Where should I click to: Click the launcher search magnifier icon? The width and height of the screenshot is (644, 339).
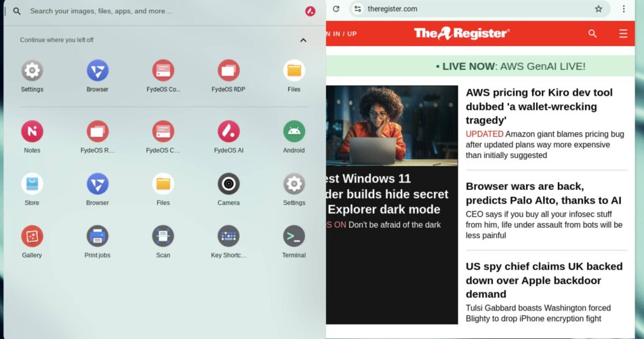pyautogui.click(x=17, y=11)
